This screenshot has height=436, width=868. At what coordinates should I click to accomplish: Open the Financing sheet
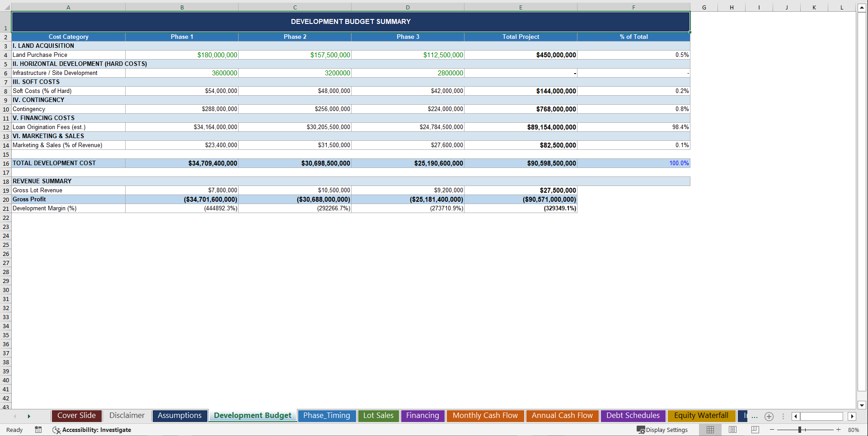click(422, 416)
